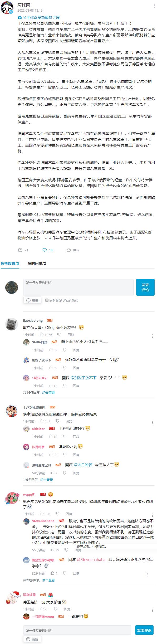This screenshot has width=157, height=644.
Task: Open 环球网 profile avatar
Action: pyautogui.click(x=7, y=7)
